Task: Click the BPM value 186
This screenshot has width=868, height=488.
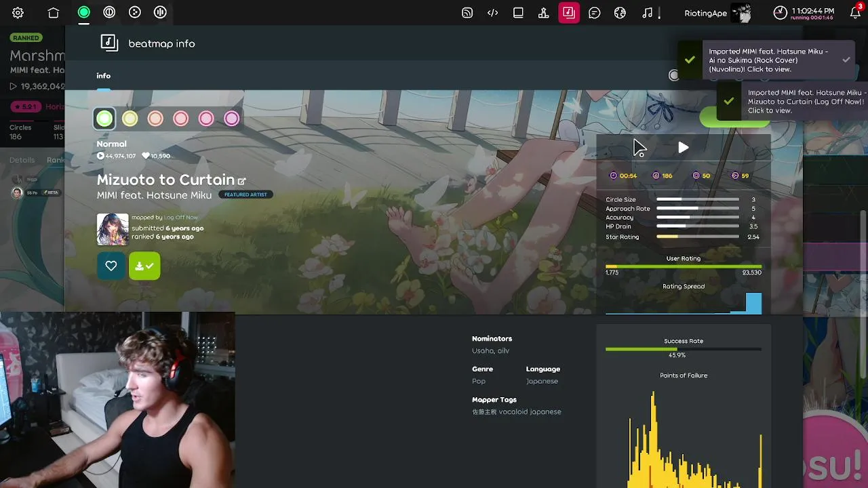Action: pos(663,176)
